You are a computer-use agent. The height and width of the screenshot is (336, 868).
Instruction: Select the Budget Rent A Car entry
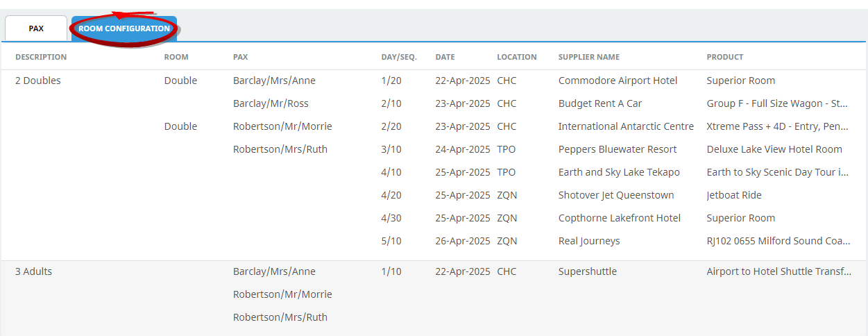pyautogui.click(x=599, y=103)
